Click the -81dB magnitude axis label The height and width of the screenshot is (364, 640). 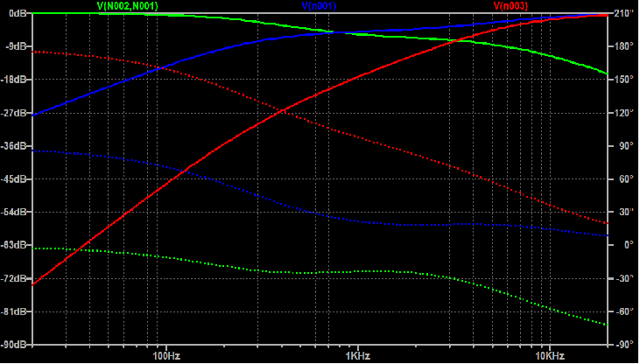point(15,311)
